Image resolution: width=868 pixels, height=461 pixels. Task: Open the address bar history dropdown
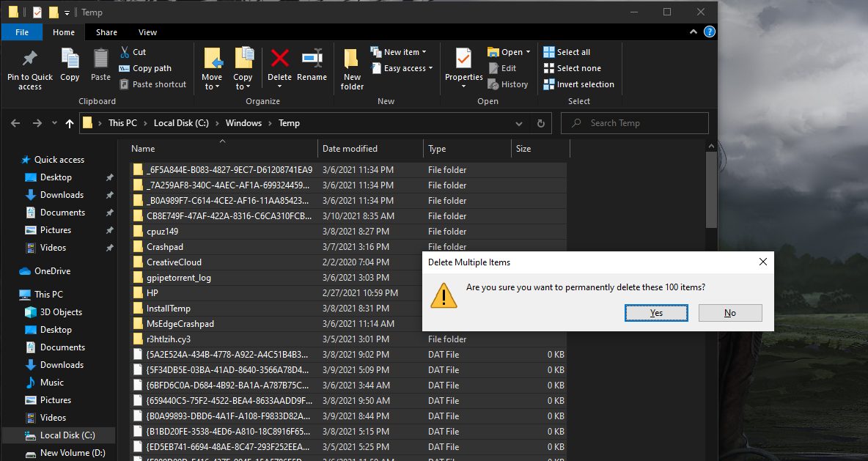point(518,123)
